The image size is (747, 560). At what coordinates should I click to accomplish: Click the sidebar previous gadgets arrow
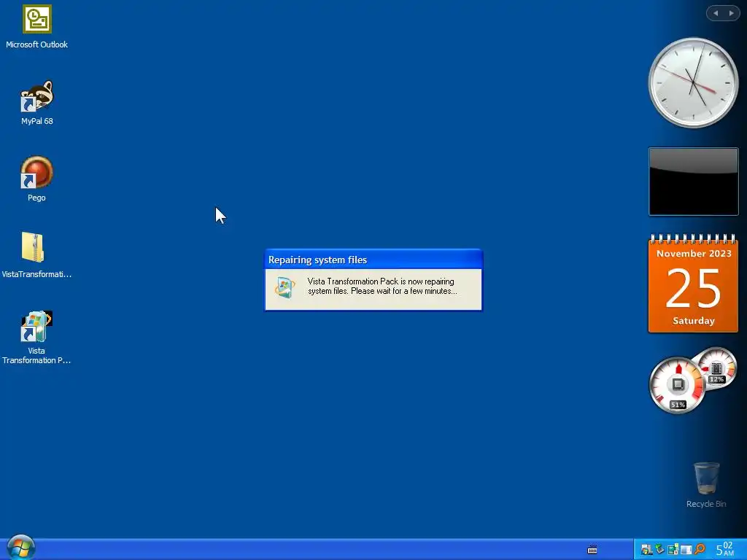[x=716, y=13]
